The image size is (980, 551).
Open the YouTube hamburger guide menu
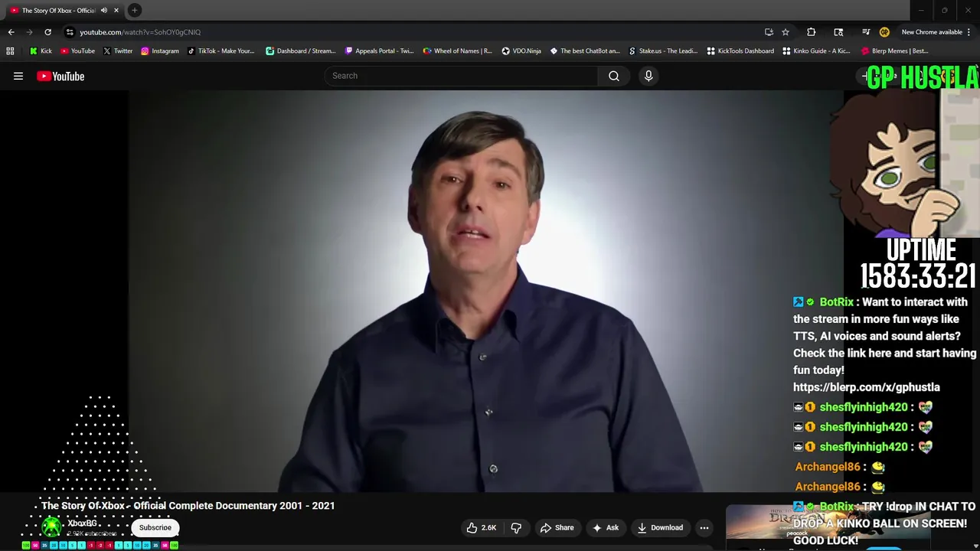pyautogui.click(x=18, y=76)
